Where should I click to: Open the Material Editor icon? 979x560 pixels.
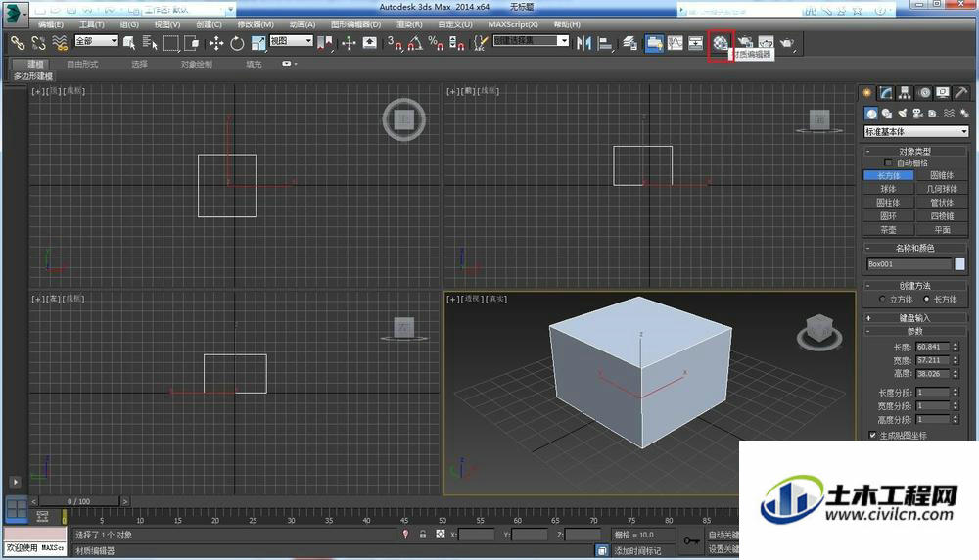click(721, 43)
